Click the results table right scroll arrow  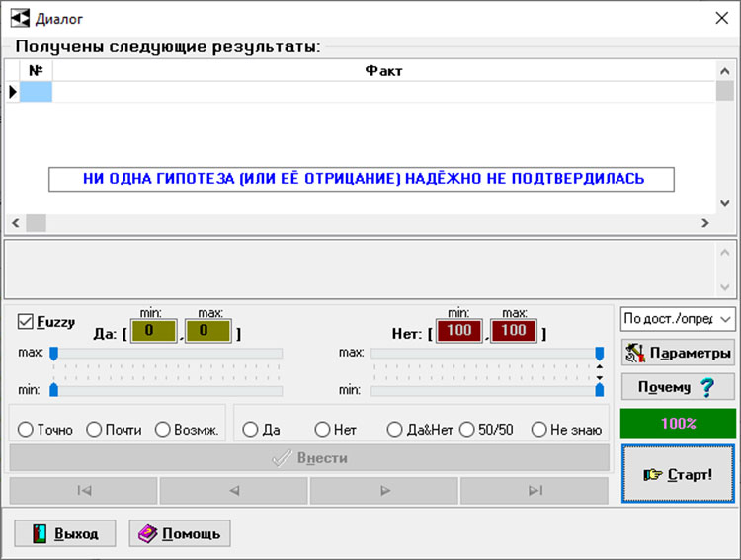(706, 223)
